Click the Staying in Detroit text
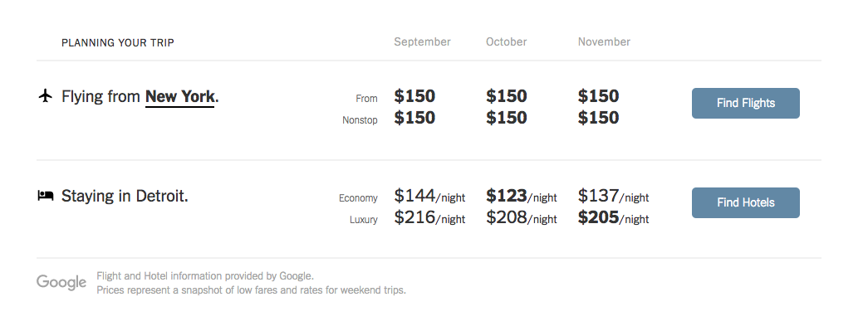The image size is (868, 326). coord(125,196)
